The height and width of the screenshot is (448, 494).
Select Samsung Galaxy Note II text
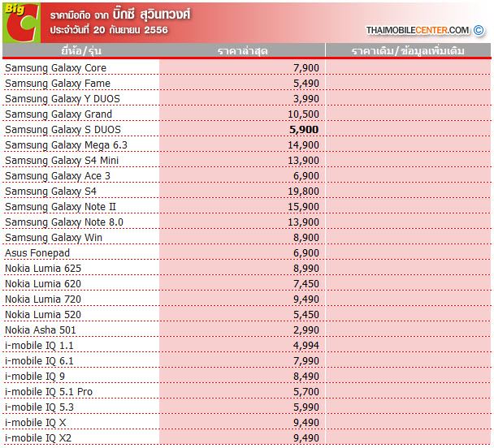(x=60, y=207)
